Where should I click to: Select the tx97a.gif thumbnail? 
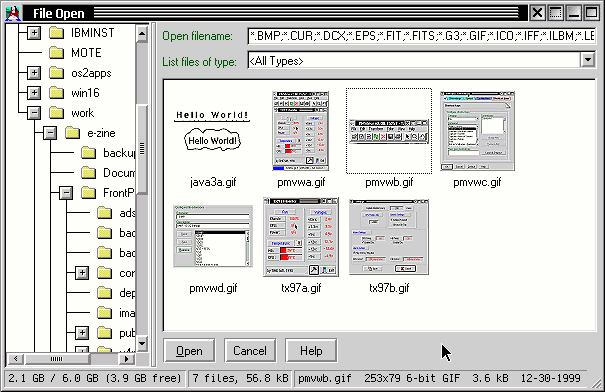(301, 237)
